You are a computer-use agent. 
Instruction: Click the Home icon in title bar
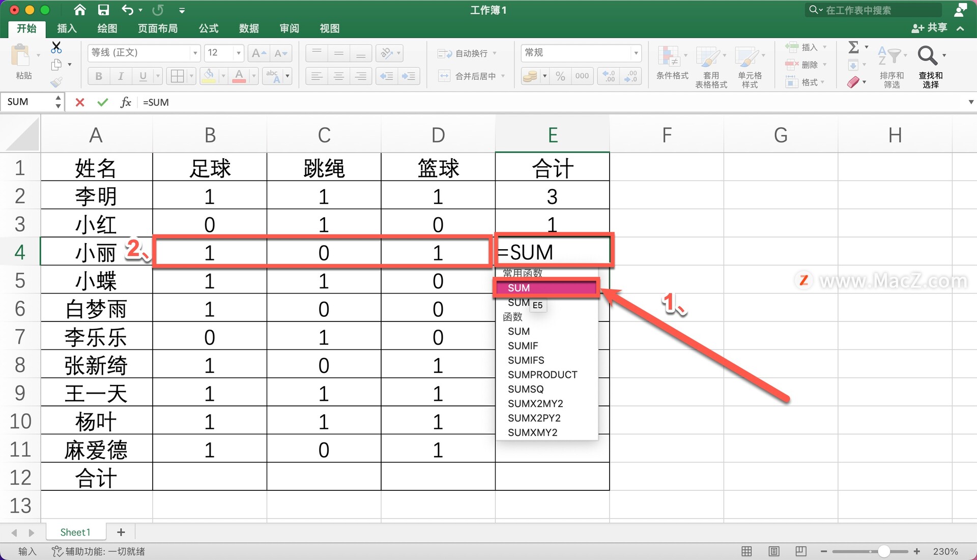point(79,10)
